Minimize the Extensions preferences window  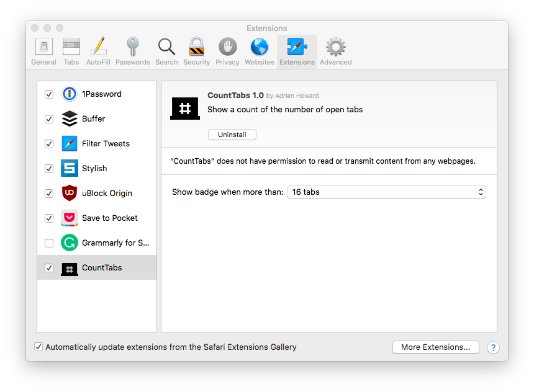coord(47,28)
